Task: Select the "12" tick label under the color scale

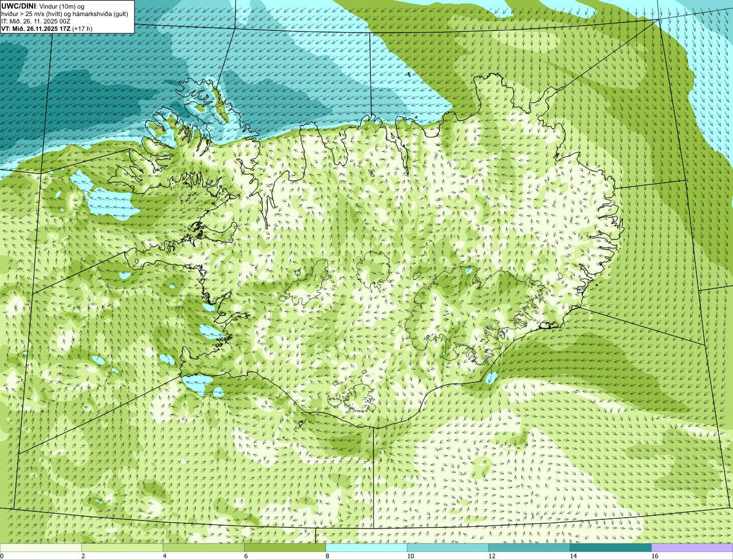Action: 491,556
